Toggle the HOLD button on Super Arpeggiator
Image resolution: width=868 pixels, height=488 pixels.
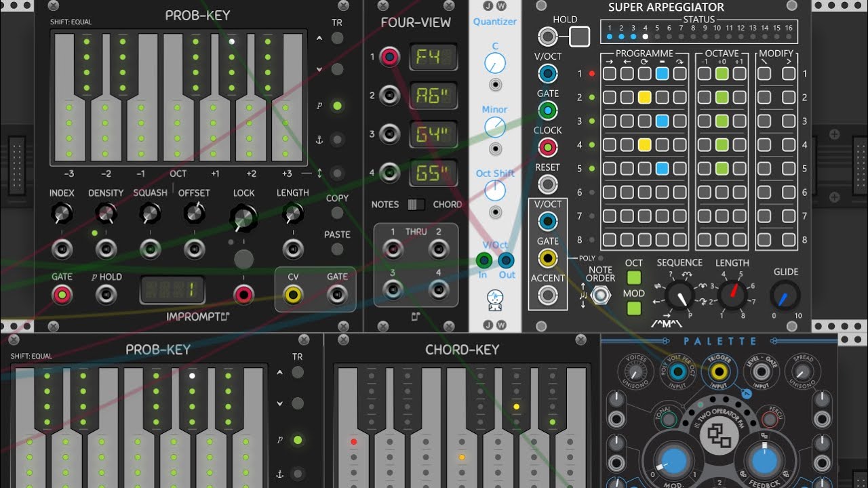[579, 37]
